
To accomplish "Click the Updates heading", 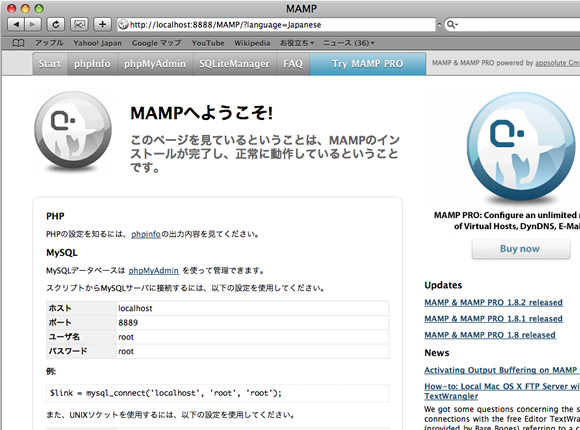I will click(x=443, y=285).
